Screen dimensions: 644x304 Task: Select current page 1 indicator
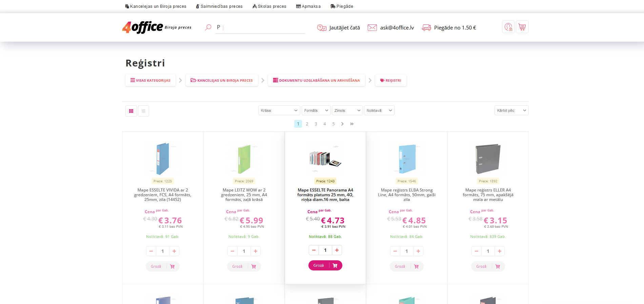pos(298,124)
